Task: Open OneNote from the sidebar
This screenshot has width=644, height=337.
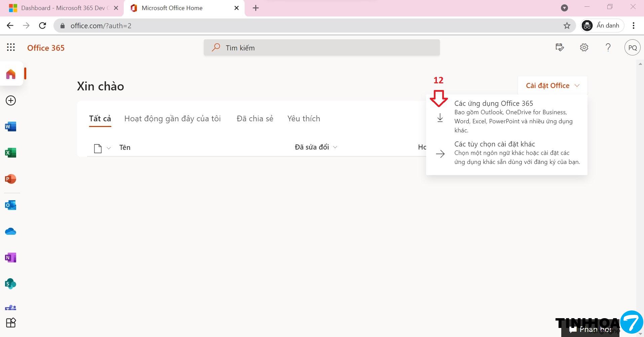Action: pos(11,258)
